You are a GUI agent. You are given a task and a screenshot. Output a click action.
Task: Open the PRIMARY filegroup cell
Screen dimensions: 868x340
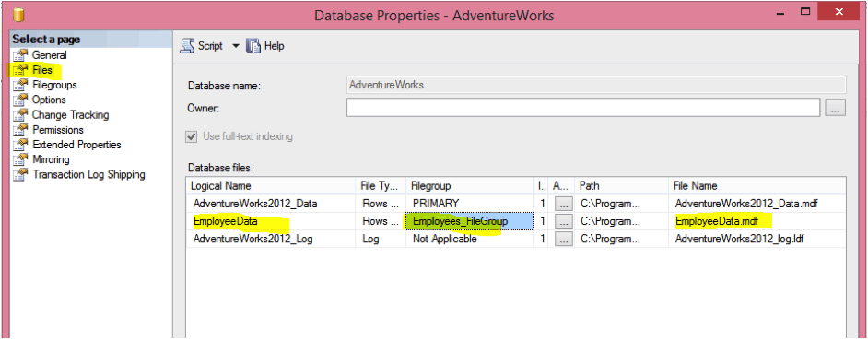pos(469,204)
